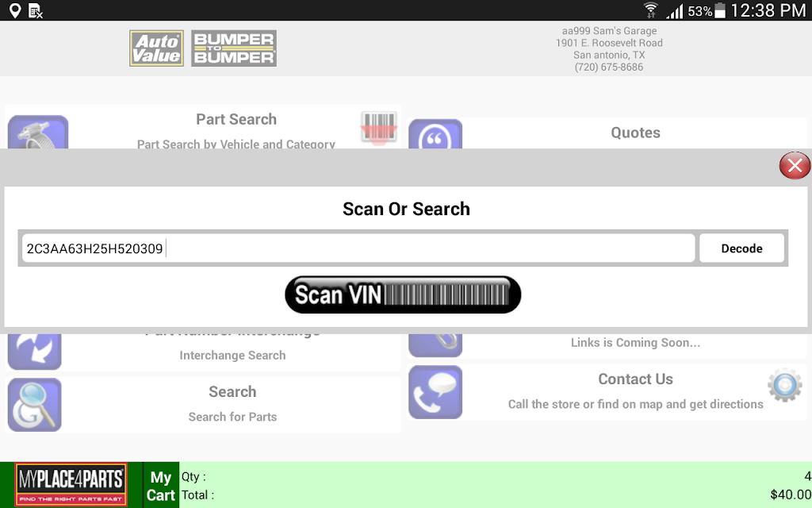Select the Part Search icon

coord(38,133)
